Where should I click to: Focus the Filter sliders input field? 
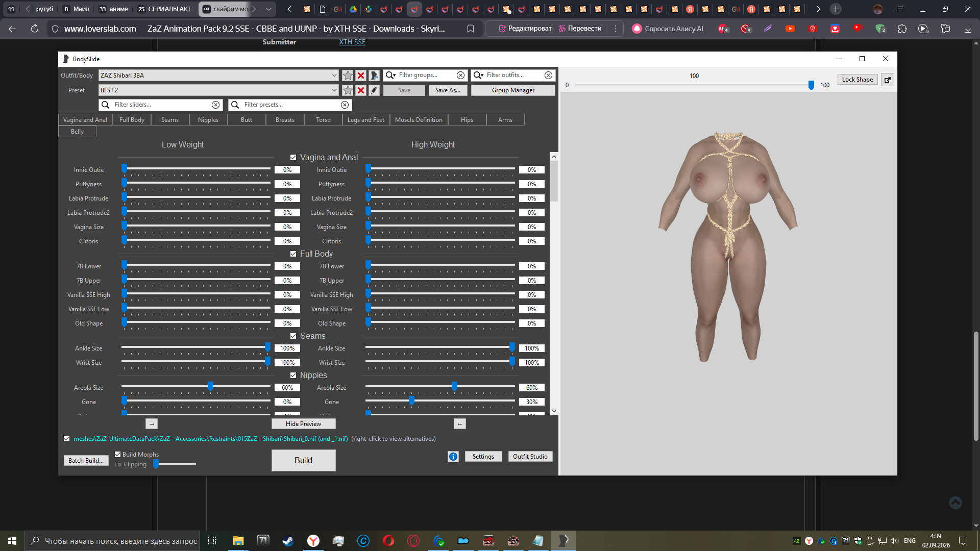click(x=162, y=105)
